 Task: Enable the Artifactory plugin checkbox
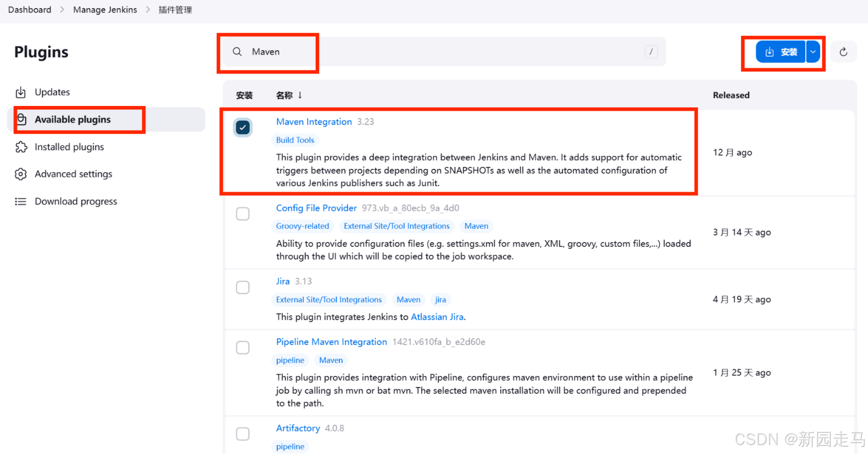(x=243, y=434)
